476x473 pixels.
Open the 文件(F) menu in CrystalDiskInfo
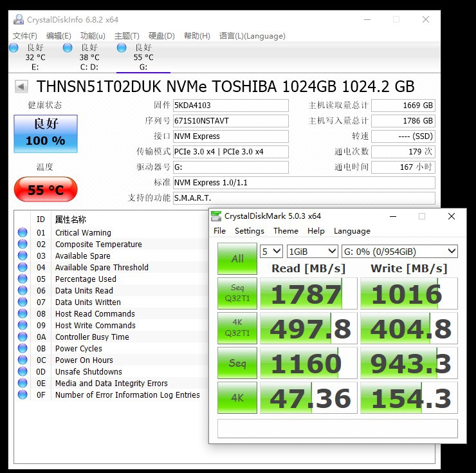point(25,36)
